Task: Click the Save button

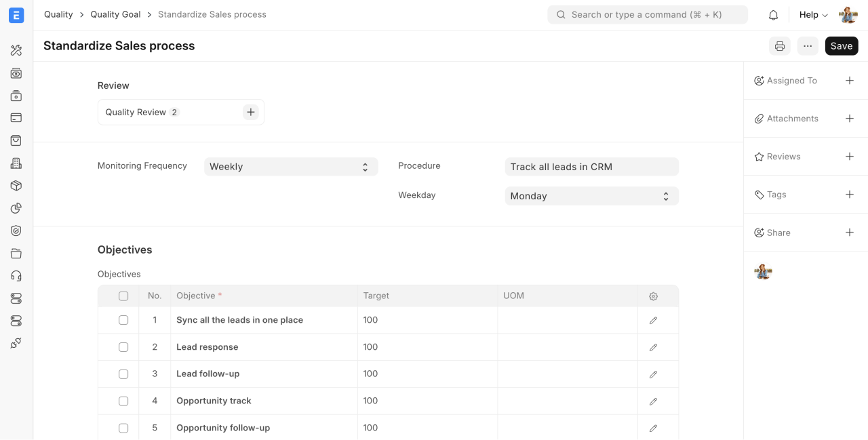Action: (841, 46)
